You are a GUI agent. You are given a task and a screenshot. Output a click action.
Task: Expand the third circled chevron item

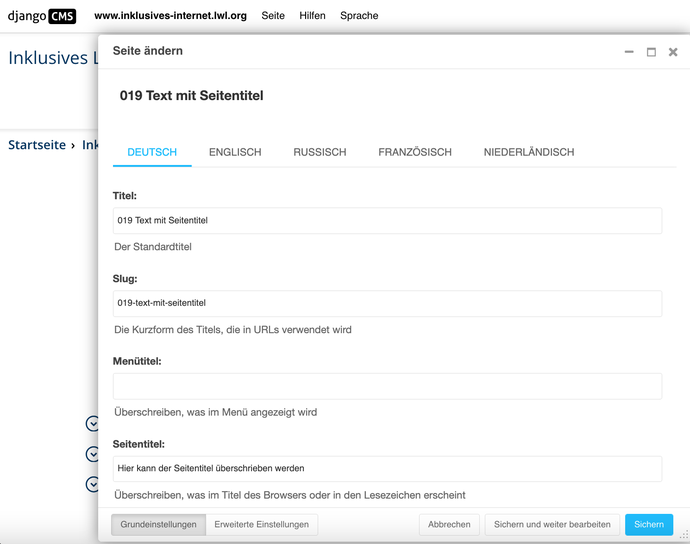click(x=92, y=484)
